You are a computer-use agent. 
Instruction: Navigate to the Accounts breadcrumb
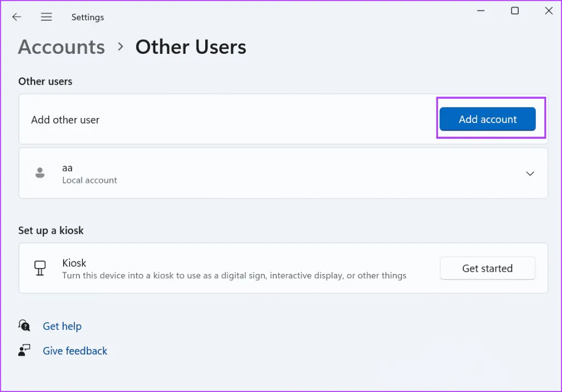(x=61, y=47)
